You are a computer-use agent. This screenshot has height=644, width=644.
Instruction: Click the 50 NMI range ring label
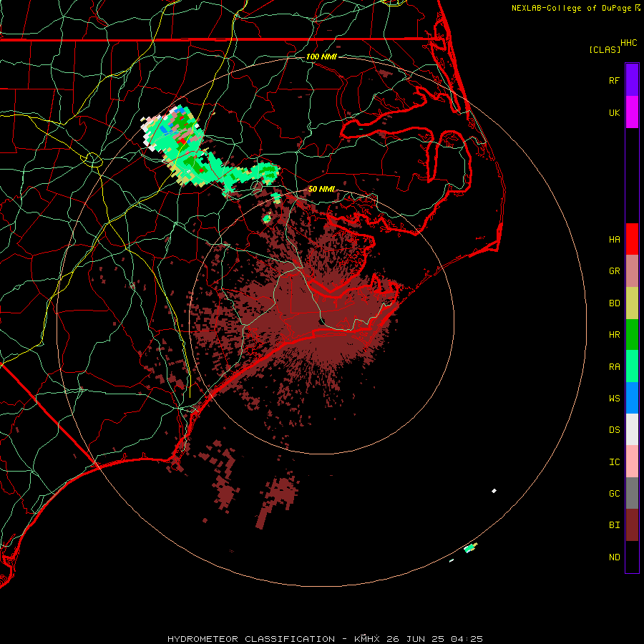click(x=321, y=189)
